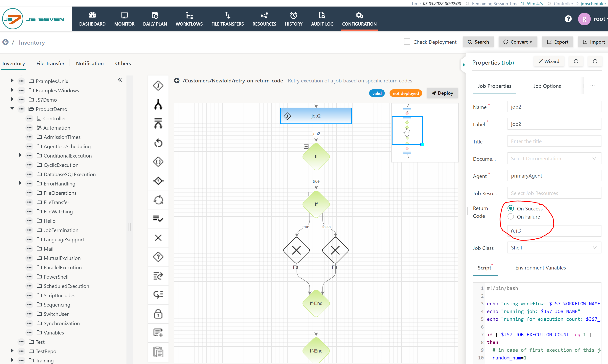
Task: Collapse the inventory tree panel with double chevron
Action: click(x=120, y=80)
